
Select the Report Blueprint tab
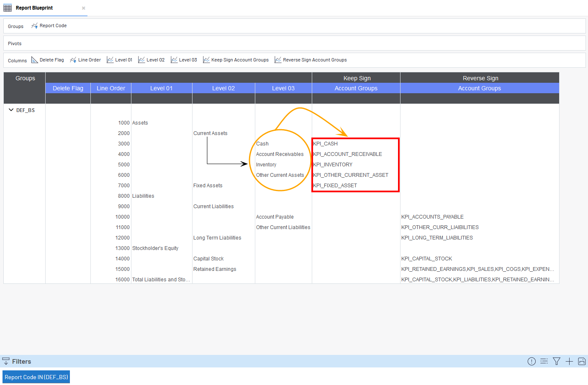[34, 8]
